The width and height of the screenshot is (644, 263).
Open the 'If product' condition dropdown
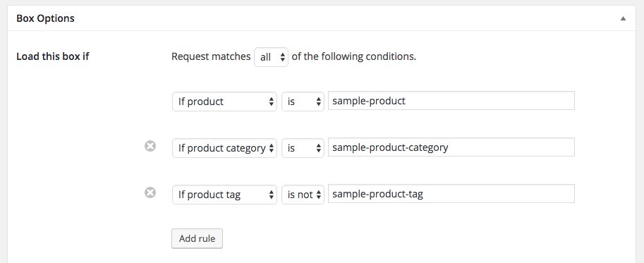224,102
